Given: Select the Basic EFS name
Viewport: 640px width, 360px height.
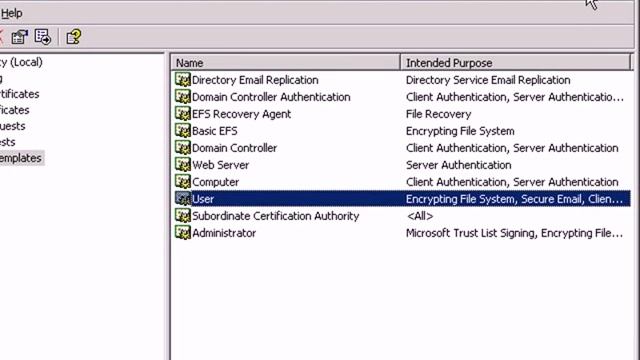Looking at the screenshot, I should pyautogui.click(x=215, y=131).
